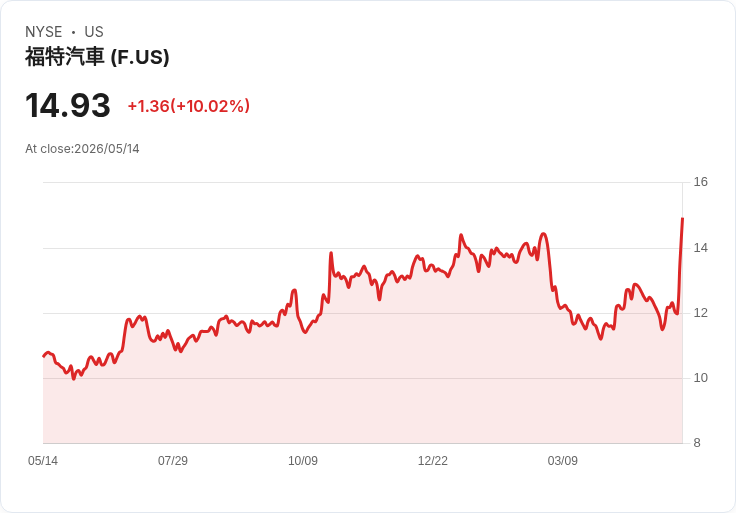Click the current price 14.93
736x513 pixels.
[68, 105]
